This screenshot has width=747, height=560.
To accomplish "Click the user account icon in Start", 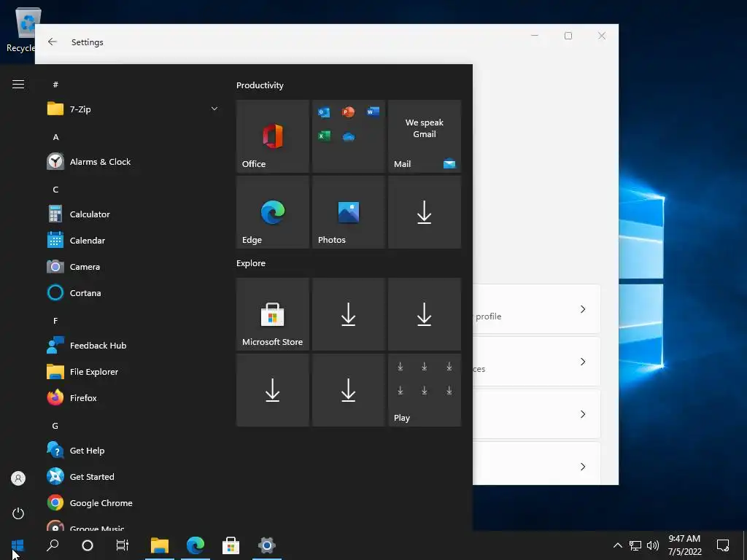I will [18, 478].
